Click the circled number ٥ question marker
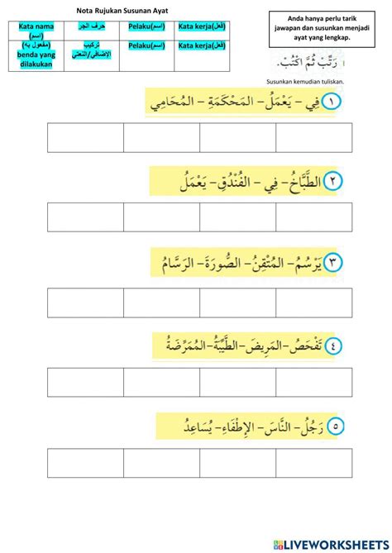 [335, 427]
